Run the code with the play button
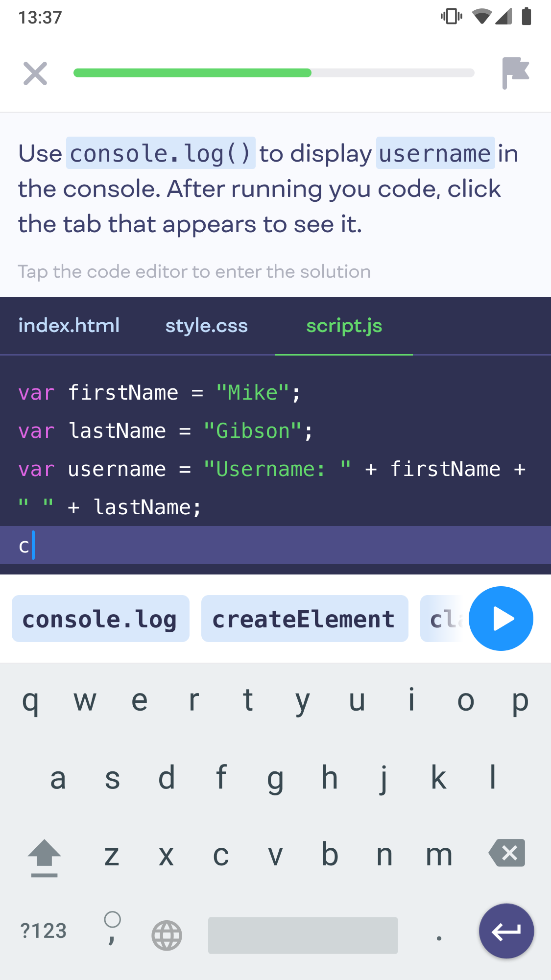 click(501, 619)
